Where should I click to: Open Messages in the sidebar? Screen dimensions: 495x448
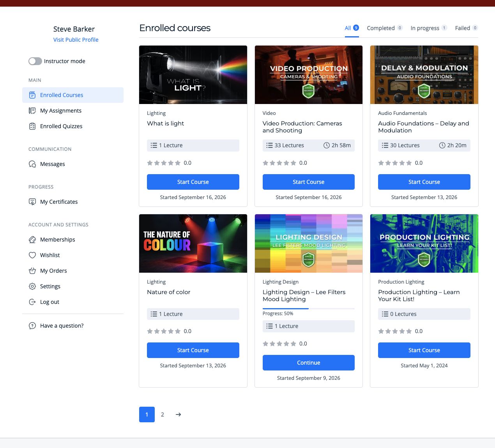click(73, 164)
